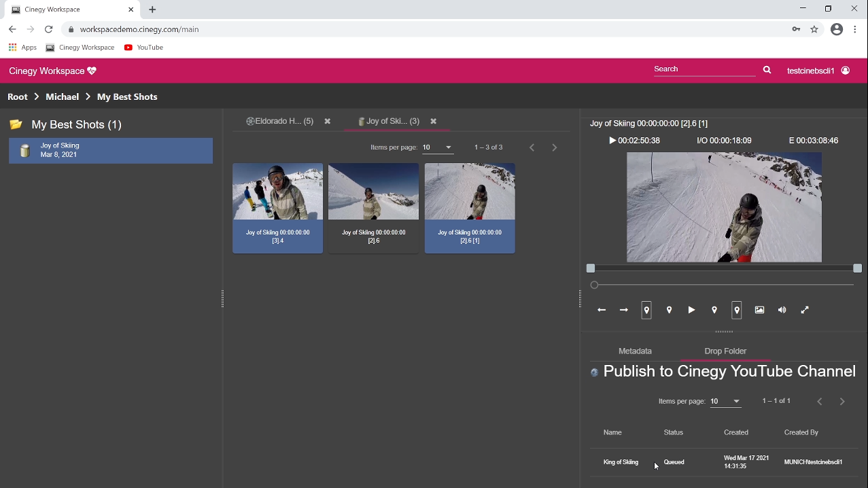The height and width of the screenshot is (488, 868).
Task: Open Apps in the bookmarks bar
Action: click(x=22, y=48)
